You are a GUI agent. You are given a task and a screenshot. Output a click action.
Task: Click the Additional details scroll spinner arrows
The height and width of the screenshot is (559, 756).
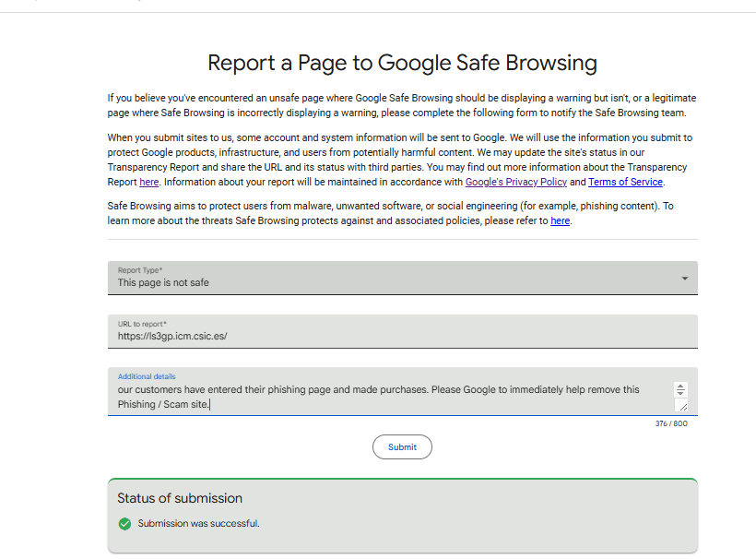680,389
